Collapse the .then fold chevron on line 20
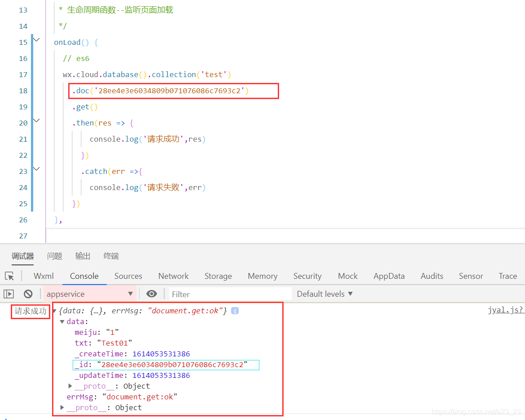Viewport: 525px width, 420px height. click(x=37, y=121)
